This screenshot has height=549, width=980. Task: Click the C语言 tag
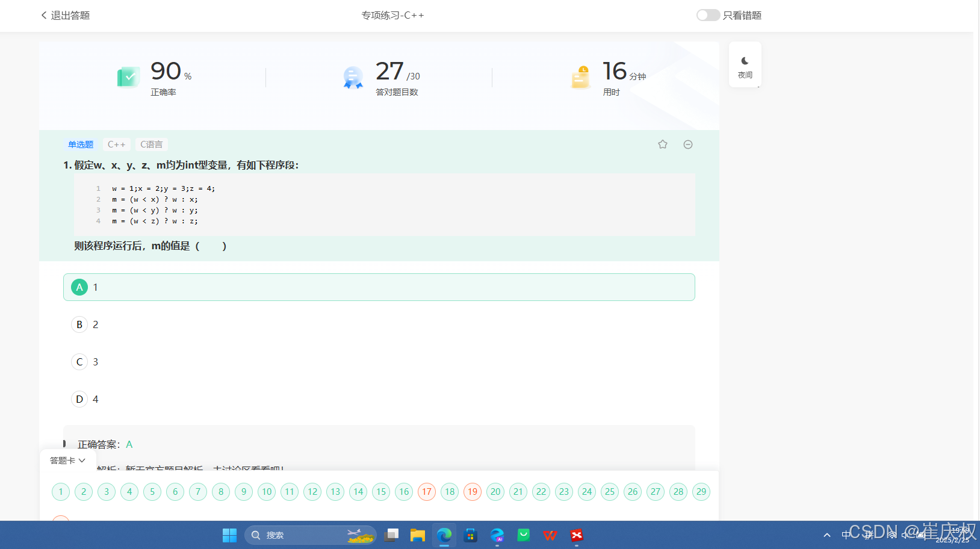coord(151,144)
